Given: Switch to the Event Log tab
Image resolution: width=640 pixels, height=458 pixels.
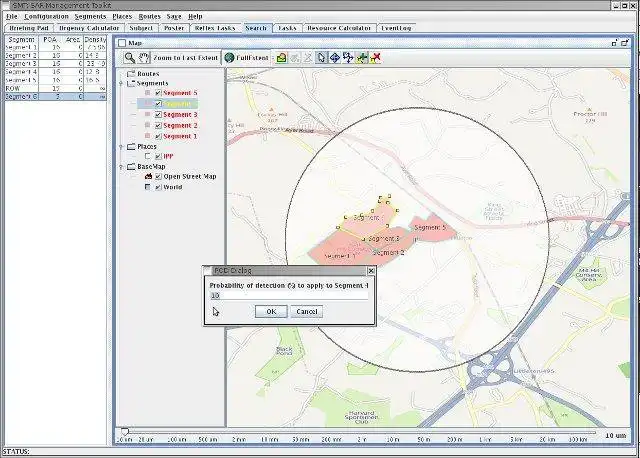Looking at the screenshot, I should tap(396, 28).
